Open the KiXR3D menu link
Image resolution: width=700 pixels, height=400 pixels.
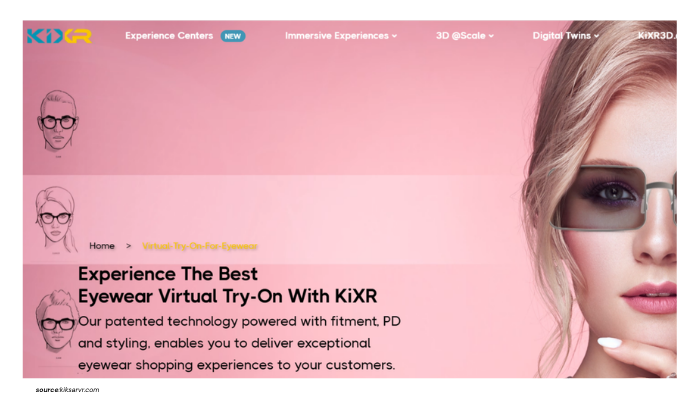pyautogui.click(x=657, y=36)
